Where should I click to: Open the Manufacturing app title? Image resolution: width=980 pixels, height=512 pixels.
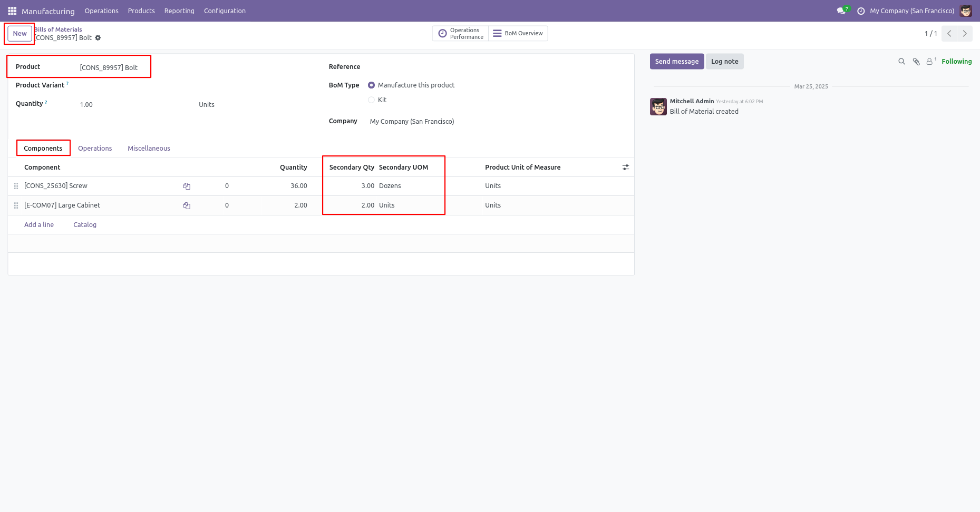click(48, 11)
